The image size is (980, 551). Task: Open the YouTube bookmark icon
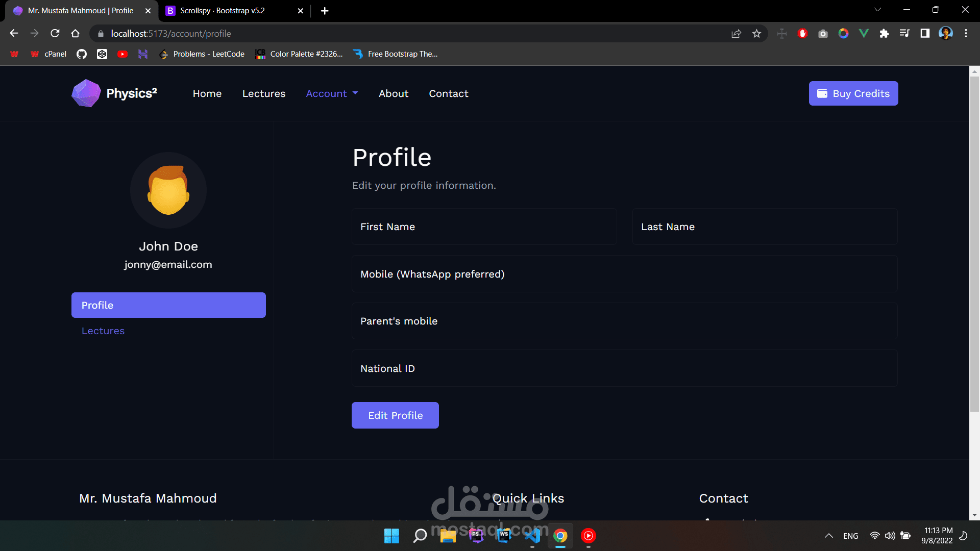pyautogui.click(x=122, y=54)
